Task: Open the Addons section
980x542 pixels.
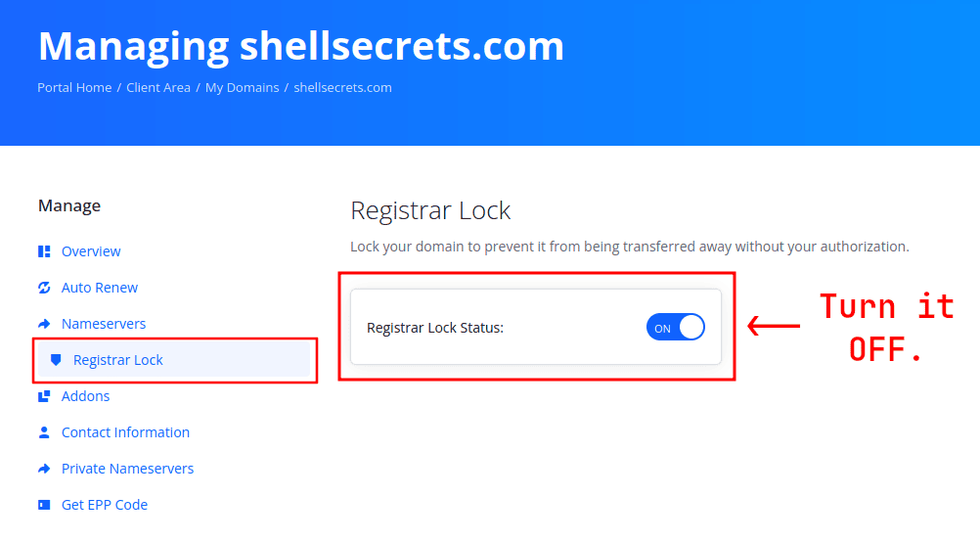Action: coord(86,396)
